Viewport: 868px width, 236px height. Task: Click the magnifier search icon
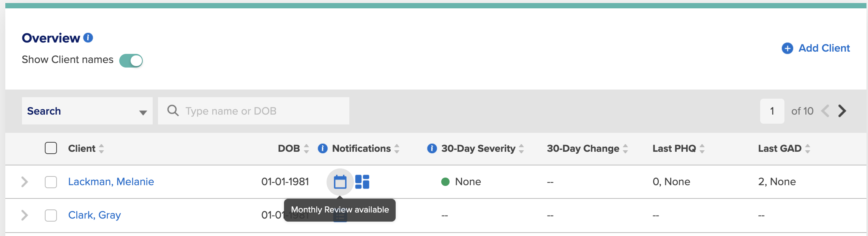pos(173,110)
